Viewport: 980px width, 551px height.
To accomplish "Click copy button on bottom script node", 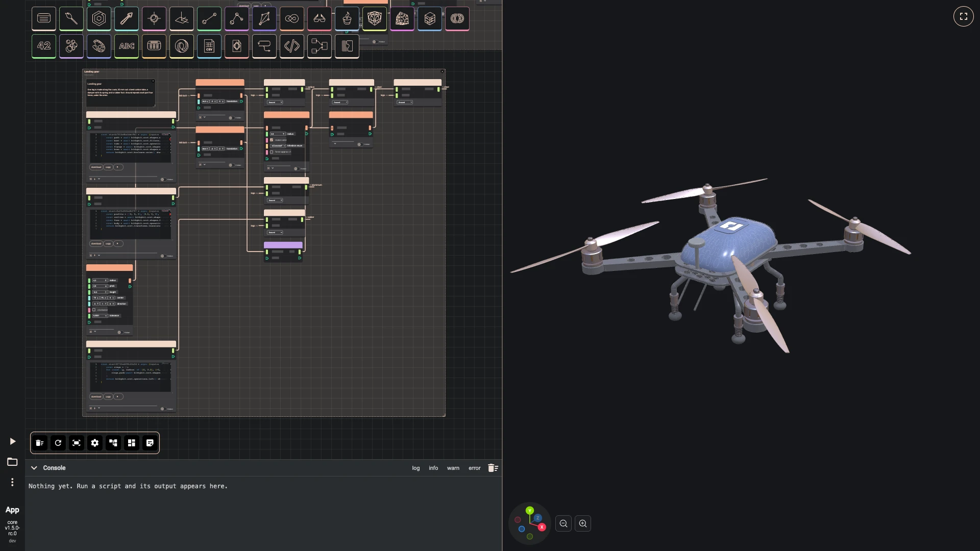I will pyautogui.click(x=108, y=396).
